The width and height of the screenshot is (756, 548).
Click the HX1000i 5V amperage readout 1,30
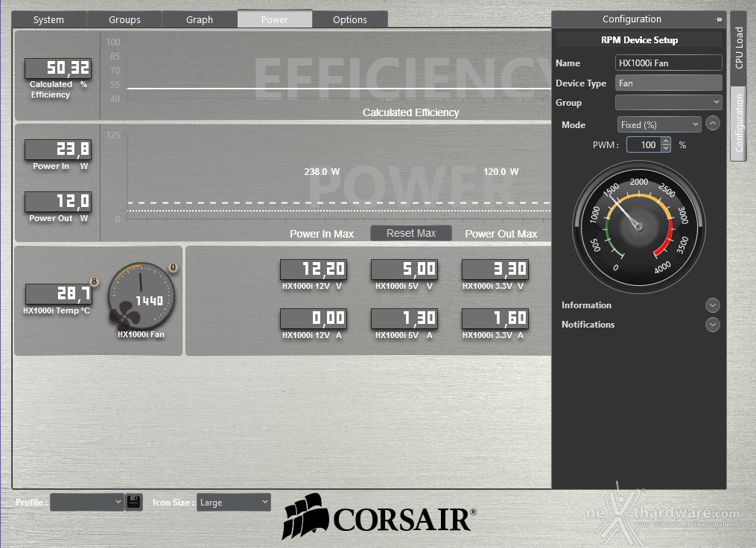404,318
